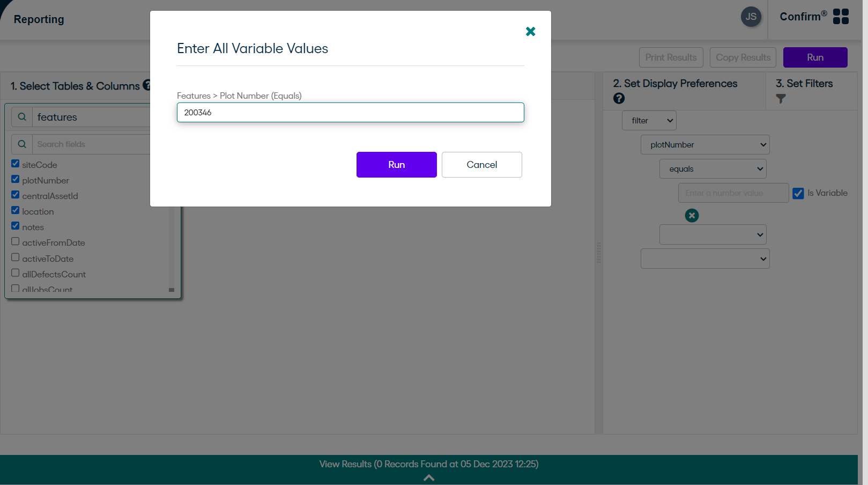Run the report from the dialog
The height and width of the screenshot is (485, 868).
click(396, 165)
